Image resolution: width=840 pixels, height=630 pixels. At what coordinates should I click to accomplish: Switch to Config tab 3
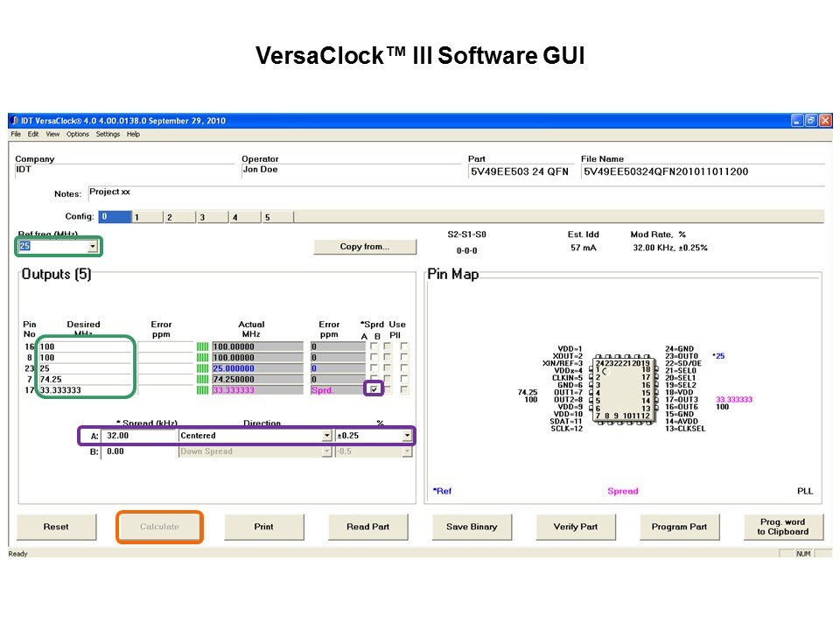pos(201,217)
